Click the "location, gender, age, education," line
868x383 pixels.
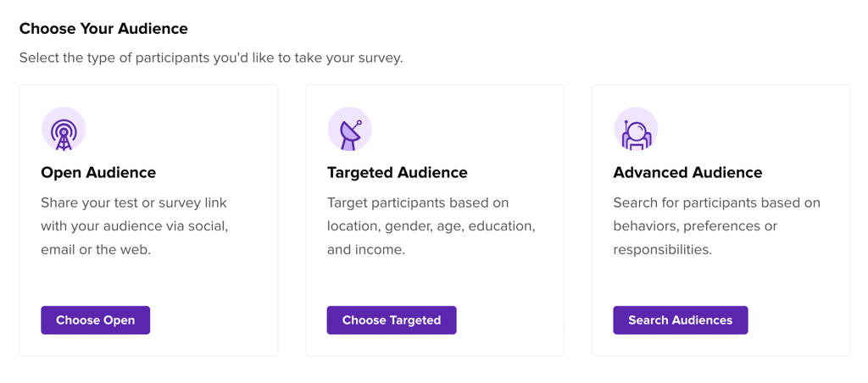coord(431,227)
